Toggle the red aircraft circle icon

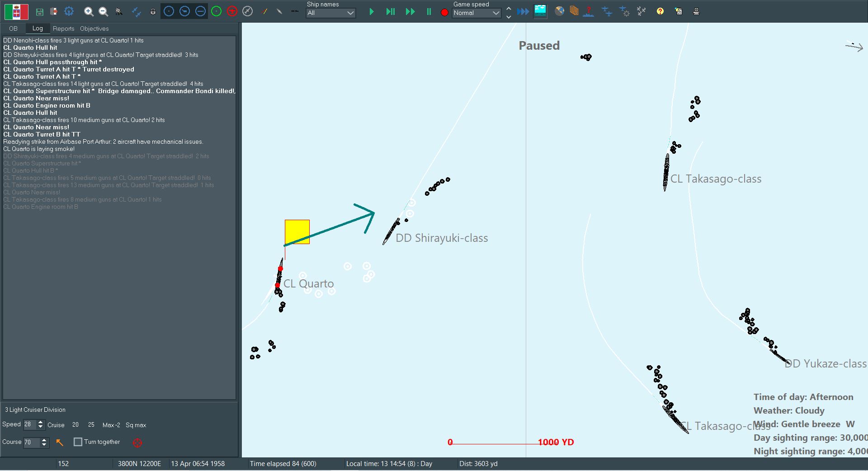pyautogui.click(x=232, y=11)
